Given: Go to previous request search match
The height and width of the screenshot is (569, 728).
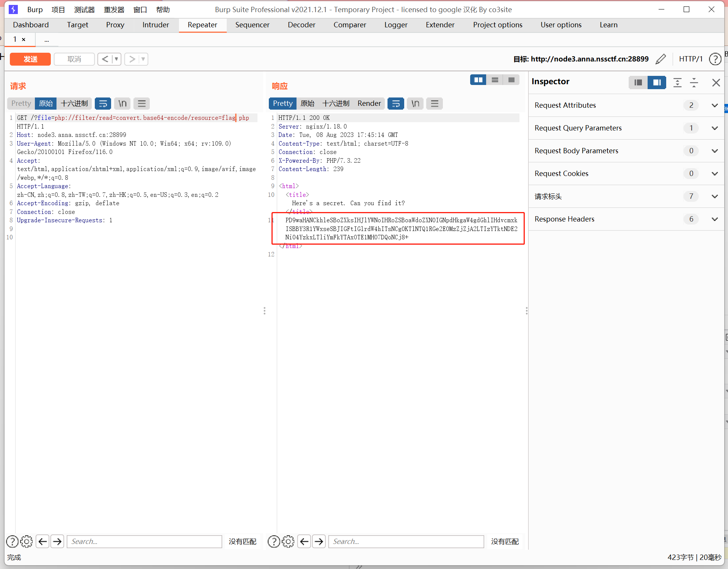Looking at the screenshot, I should 43,541.
